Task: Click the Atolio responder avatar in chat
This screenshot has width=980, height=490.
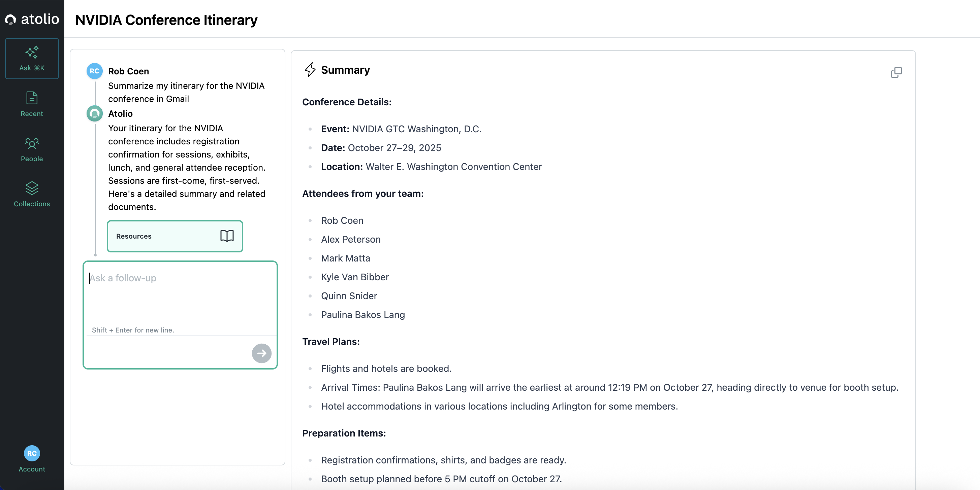Action: (94, 113)
